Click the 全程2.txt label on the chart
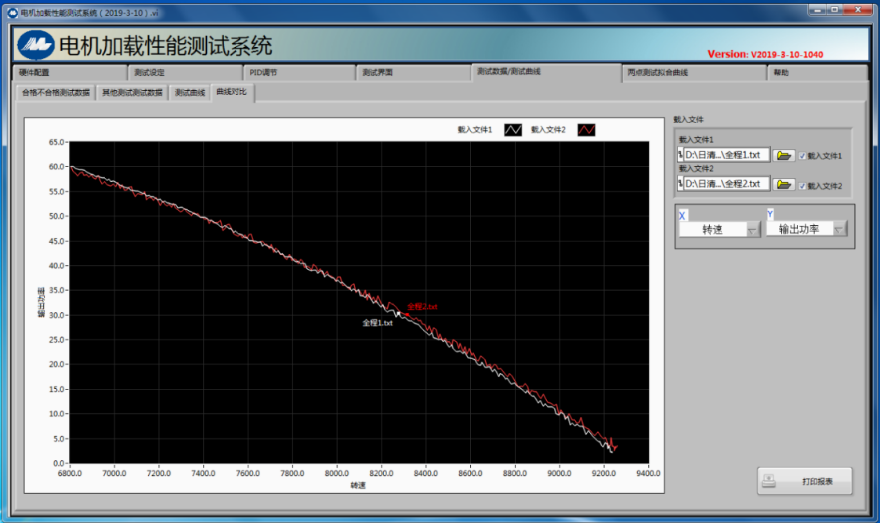The height and width of the screenshot is (523, 880). click(x=422, y=306)
